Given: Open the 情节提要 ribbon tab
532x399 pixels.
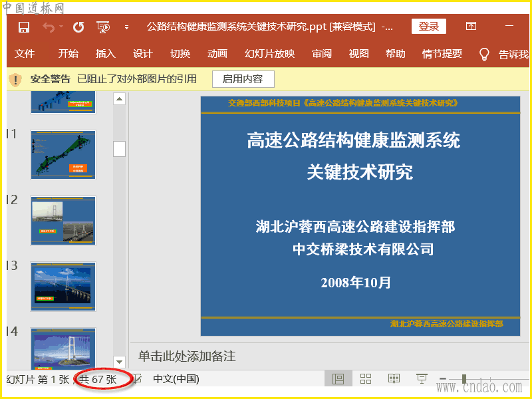Looking at the screenshot, I should pyautogui.click(x=442, y=54).
